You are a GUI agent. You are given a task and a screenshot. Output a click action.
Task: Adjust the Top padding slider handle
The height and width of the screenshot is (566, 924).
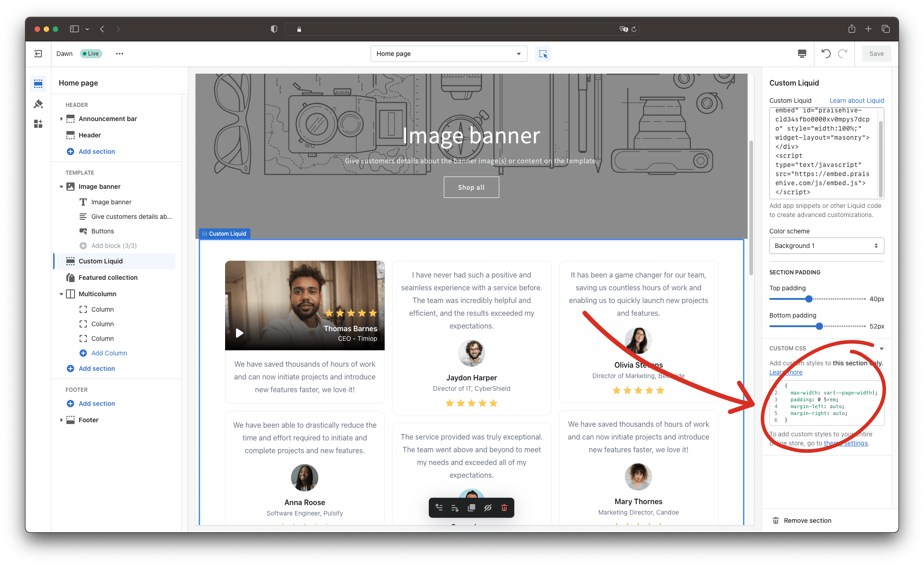[x=808, y=299]
